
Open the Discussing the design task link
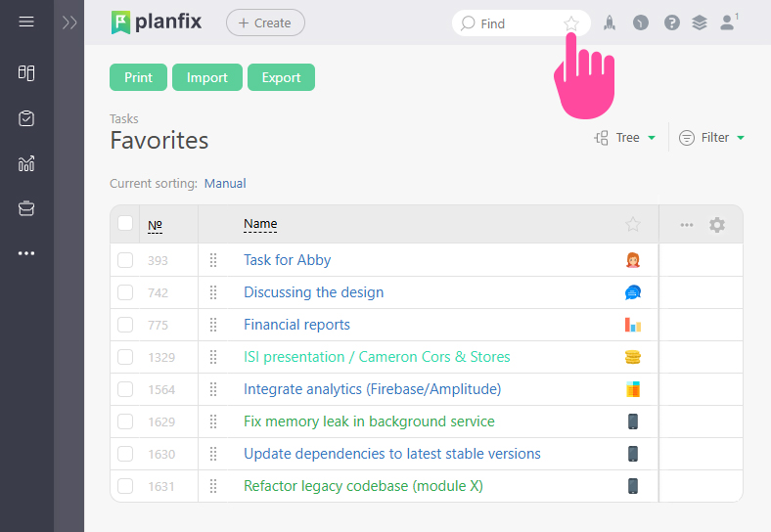pos(313,292)
